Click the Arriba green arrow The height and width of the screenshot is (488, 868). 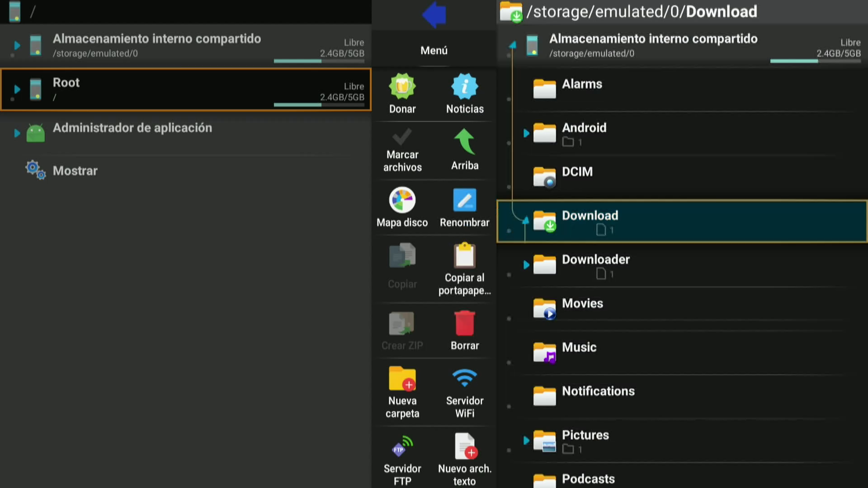point(464,142)
